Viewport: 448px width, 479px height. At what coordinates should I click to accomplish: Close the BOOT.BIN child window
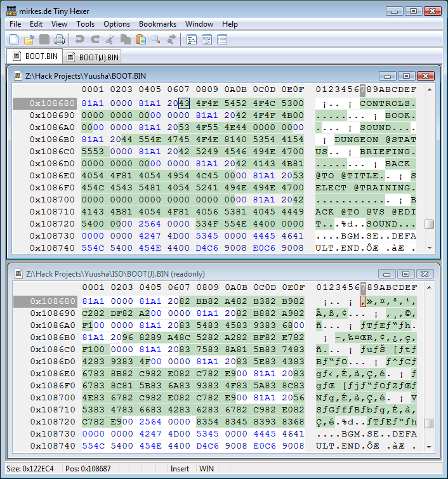425,75
